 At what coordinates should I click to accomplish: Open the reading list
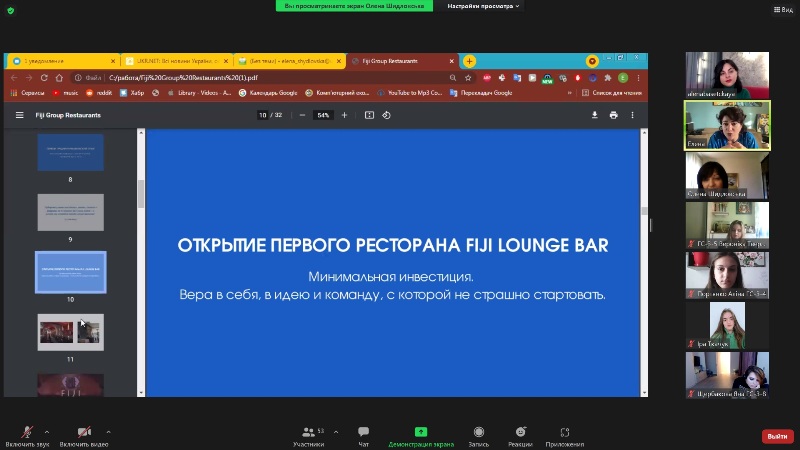[612, 93]
